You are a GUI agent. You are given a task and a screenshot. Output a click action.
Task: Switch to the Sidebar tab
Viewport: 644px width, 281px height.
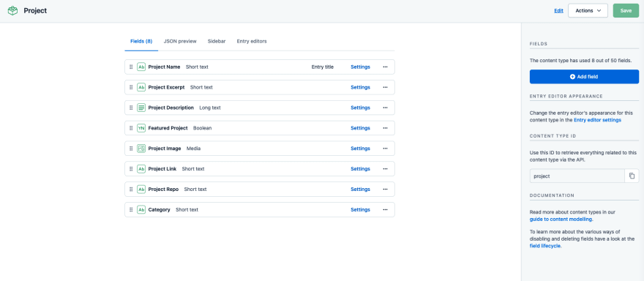(217, 42)
